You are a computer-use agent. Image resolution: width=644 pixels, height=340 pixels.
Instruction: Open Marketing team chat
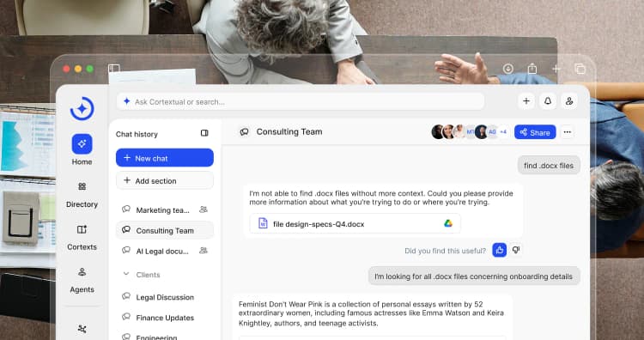165,209
